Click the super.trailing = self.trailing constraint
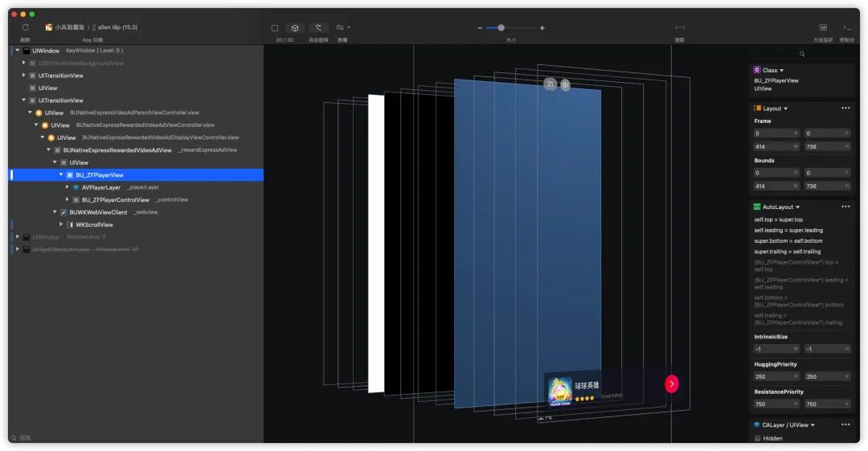The image size is (868, 451). coord(787,252)
